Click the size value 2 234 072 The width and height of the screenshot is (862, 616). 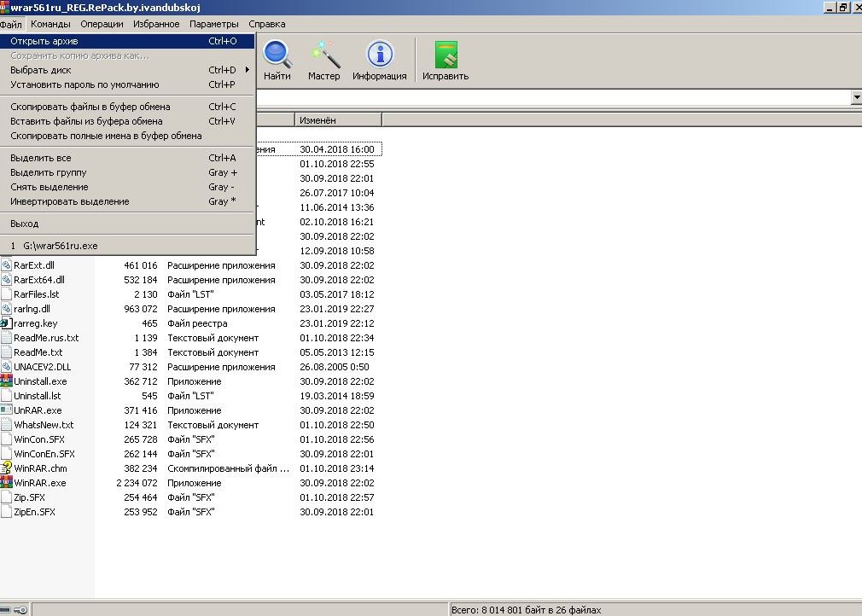click(x=137, y=483)
